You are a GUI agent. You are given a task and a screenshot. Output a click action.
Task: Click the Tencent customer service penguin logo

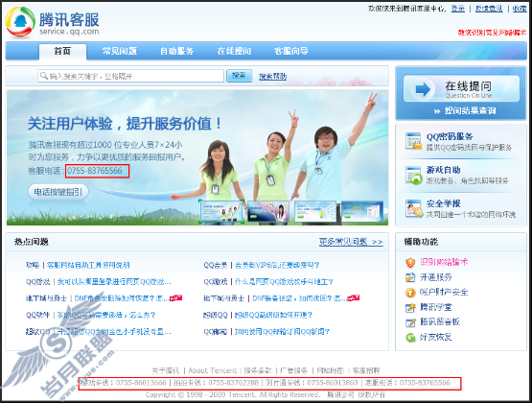(20, 22)
